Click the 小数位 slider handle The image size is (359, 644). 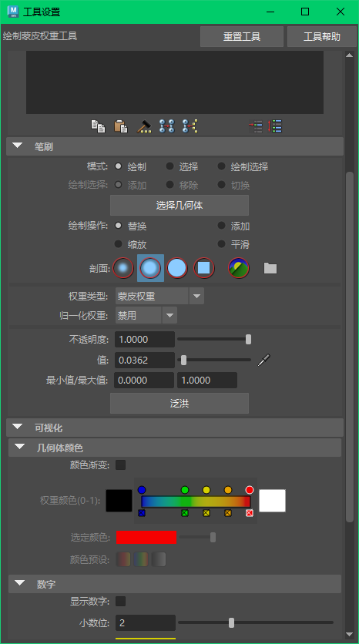click(x=231, y=622)
